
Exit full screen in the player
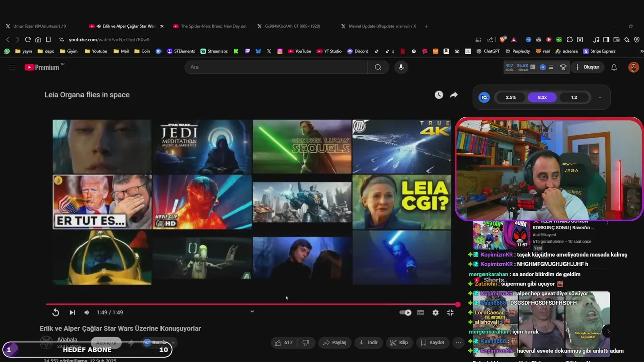[x=450, y=312]
